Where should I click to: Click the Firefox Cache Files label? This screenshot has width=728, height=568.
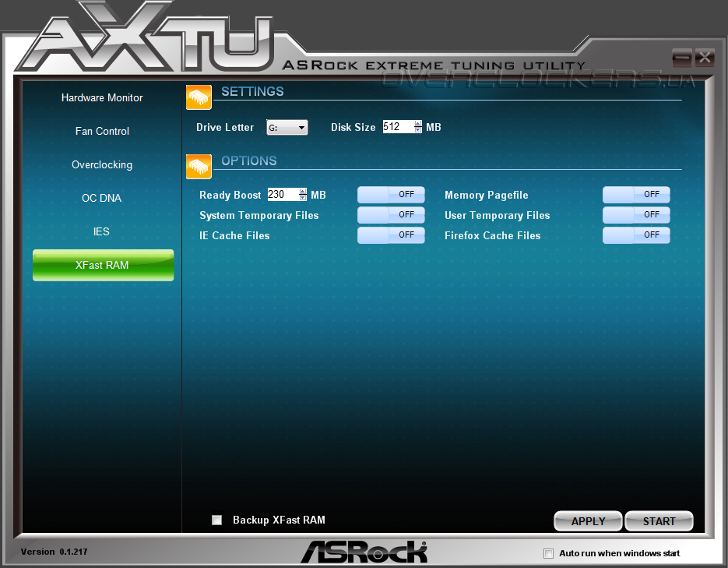493,235
